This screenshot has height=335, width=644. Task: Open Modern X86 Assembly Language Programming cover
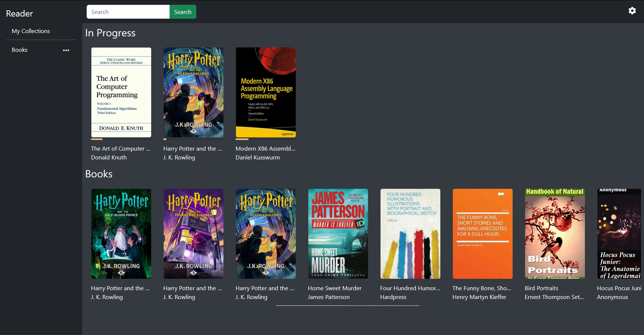coord(266,93)
